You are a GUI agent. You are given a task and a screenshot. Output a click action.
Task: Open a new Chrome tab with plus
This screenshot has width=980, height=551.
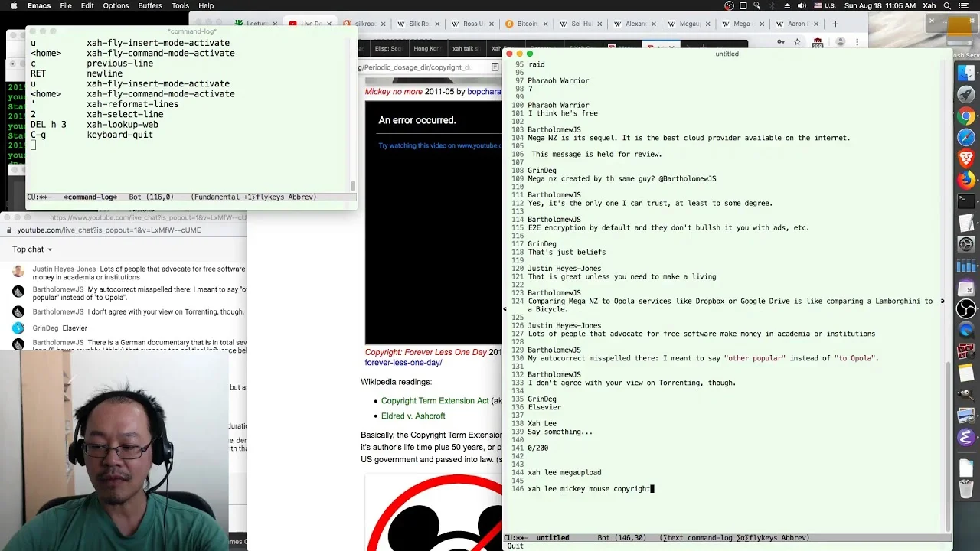pos(835,24)
